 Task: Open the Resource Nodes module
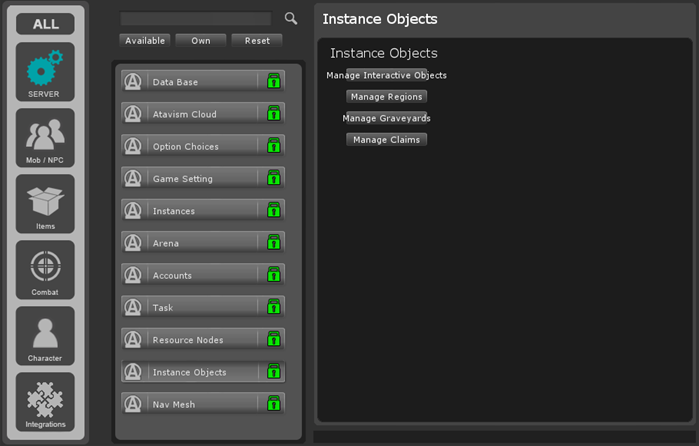point(190,340)
